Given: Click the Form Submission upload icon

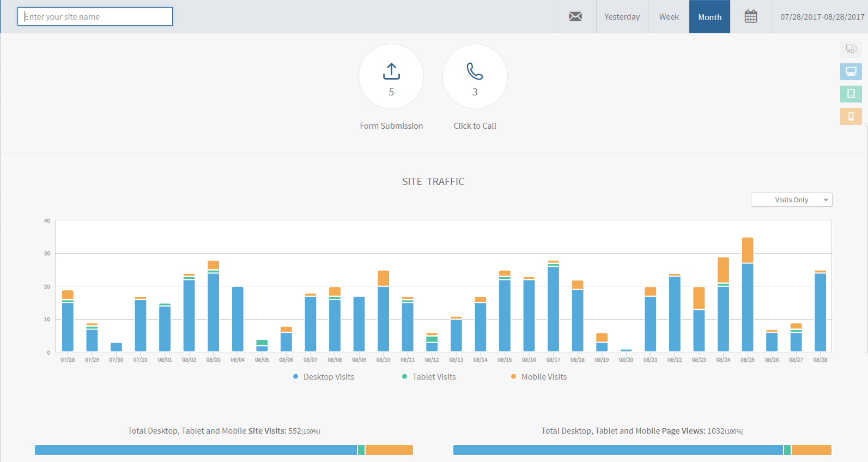Looking at the screenshot, I should (391, 71).
